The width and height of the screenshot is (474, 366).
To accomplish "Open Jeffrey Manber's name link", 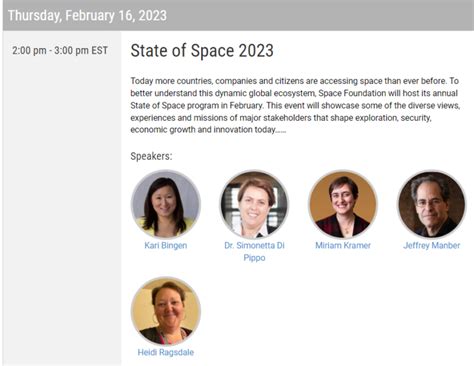I will tap(432, 246).
